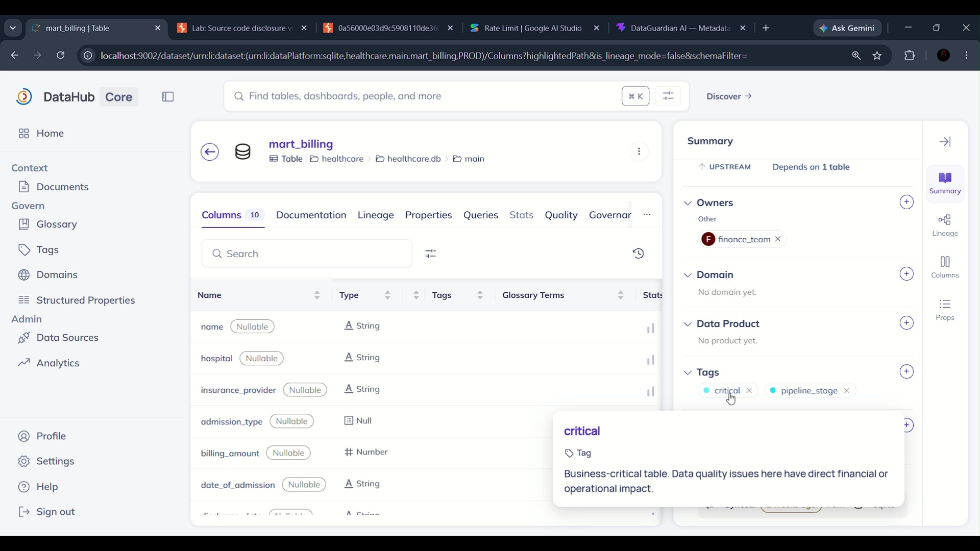Focus the columns Search field
This screenshot has width=980, height=551.
(307, 254)
